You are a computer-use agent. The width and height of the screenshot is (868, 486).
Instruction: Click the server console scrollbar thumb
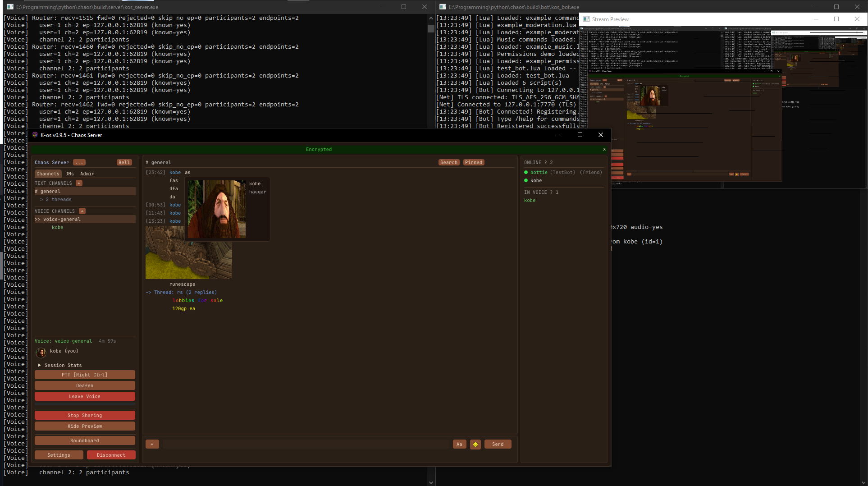431,28
